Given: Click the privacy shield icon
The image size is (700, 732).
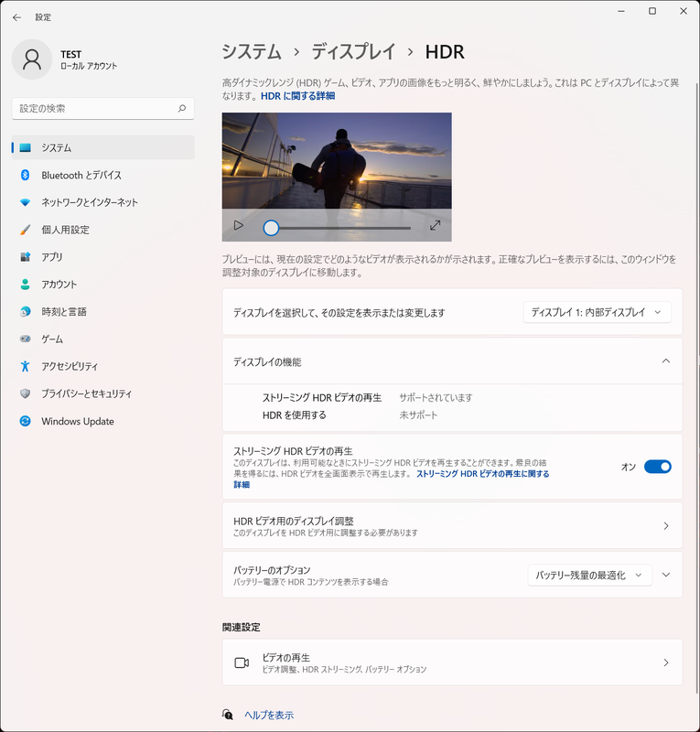Looking at the screenshot, I should pyautogui.click(x=26, y=393).
